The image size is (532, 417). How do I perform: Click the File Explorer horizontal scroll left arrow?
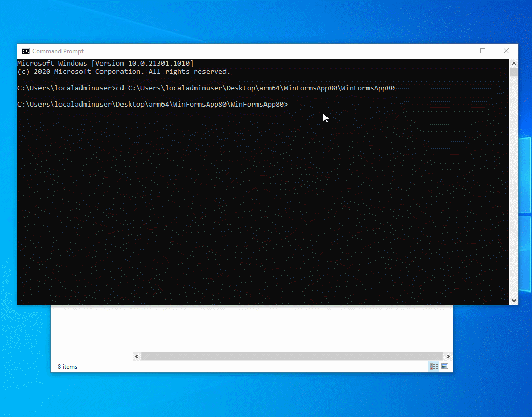[x=137, y=357]
